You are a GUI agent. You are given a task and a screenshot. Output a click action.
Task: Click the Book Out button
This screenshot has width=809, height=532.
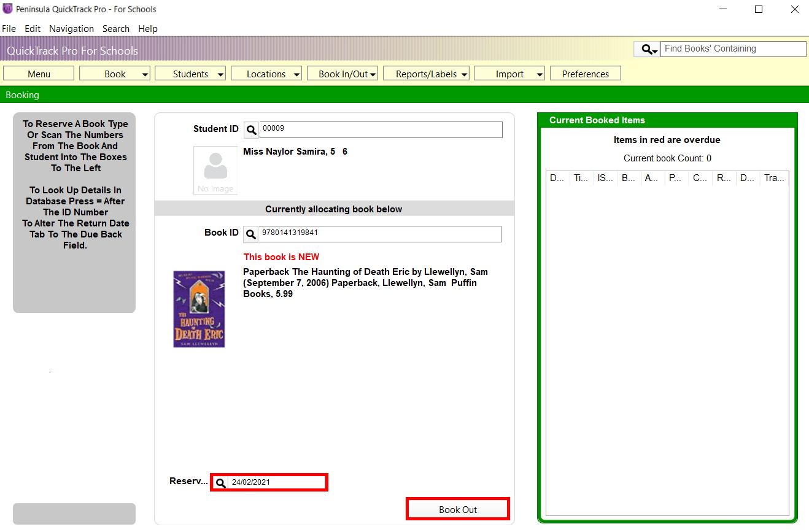[x=458, y=509]
